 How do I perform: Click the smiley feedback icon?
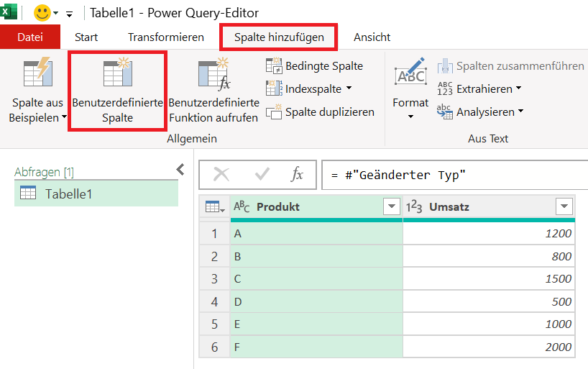[x=42, y=13]
